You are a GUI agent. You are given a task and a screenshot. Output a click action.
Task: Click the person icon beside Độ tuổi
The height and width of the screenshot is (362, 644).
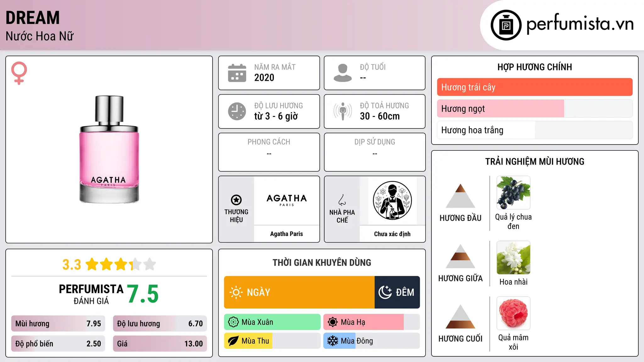tap(343, 73)
